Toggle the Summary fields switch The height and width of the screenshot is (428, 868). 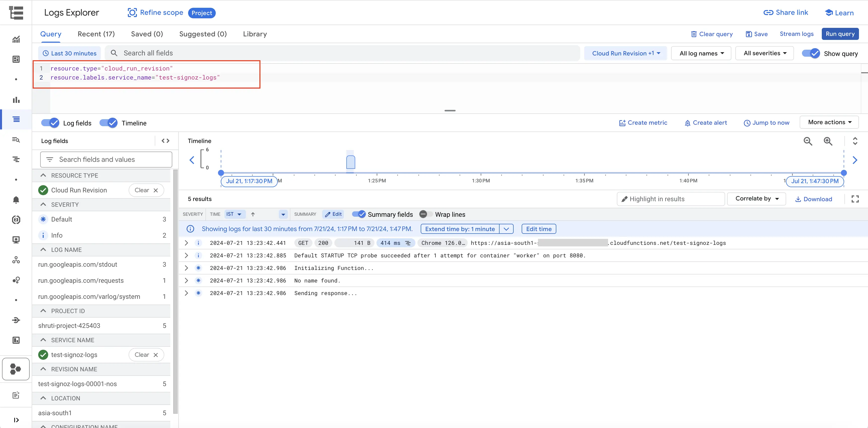[x=358, y=214]
